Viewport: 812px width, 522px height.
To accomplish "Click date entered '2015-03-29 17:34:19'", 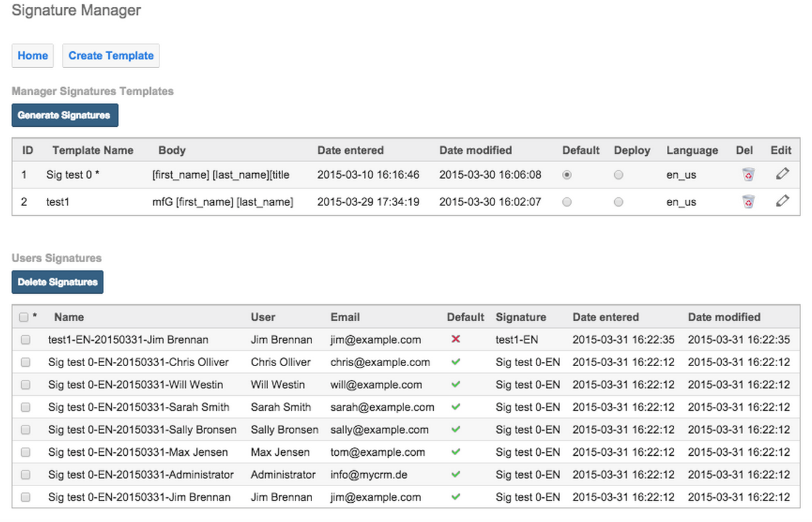I will tap(368, 202).
